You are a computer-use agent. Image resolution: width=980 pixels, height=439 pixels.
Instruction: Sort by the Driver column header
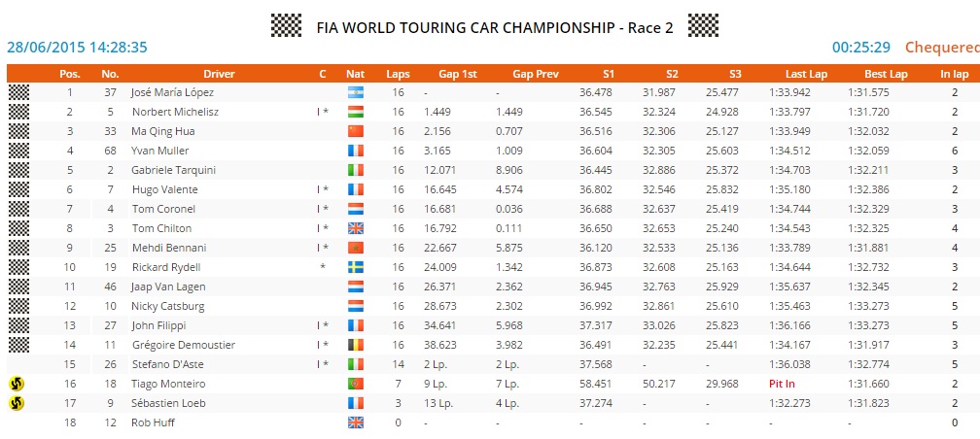click(x=219, y=74)
